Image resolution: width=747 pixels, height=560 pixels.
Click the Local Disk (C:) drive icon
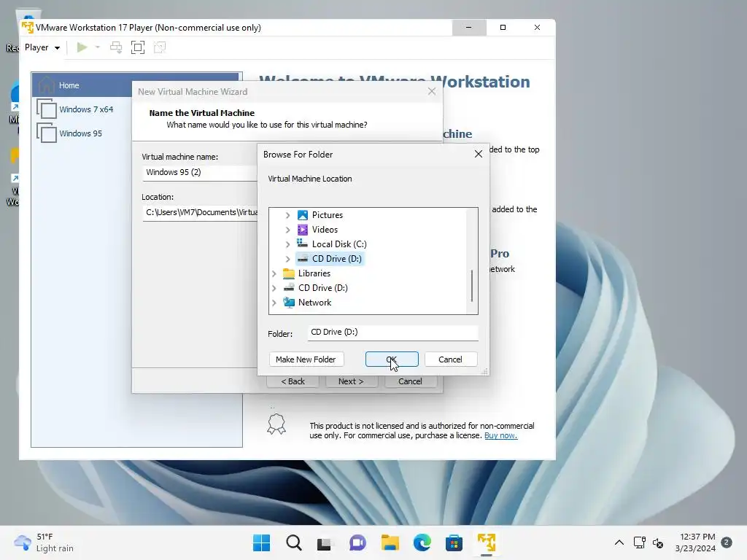(303, 244)
